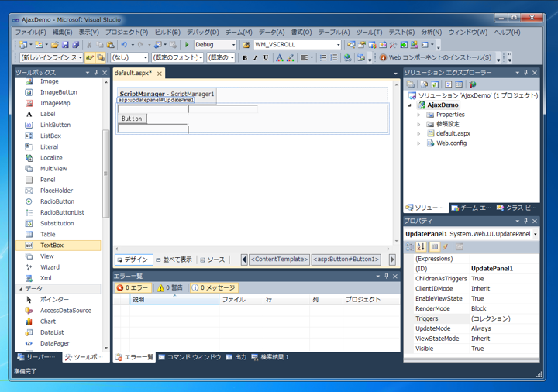
Task: Start debugging with green play icon
Action: [x=187, y=45]
